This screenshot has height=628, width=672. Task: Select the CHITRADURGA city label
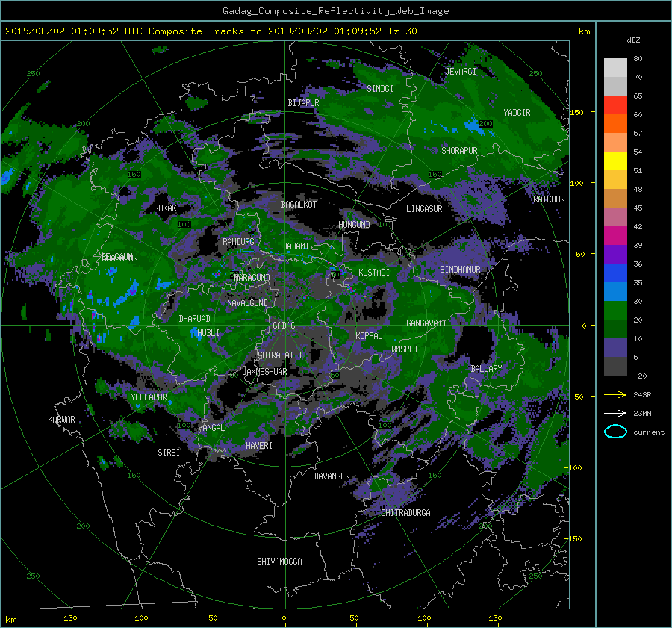pos(405,513)
